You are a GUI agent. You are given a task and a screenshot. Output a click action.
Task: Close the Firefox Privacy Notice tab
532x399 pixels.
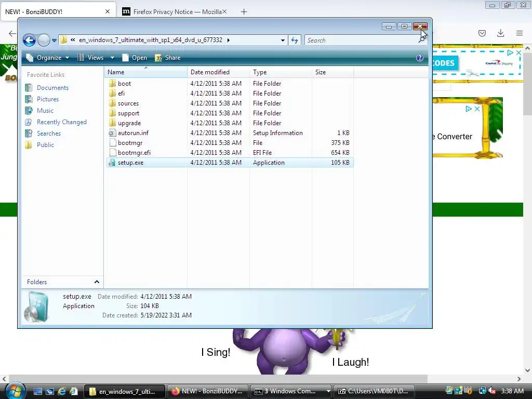click(224, 11)
